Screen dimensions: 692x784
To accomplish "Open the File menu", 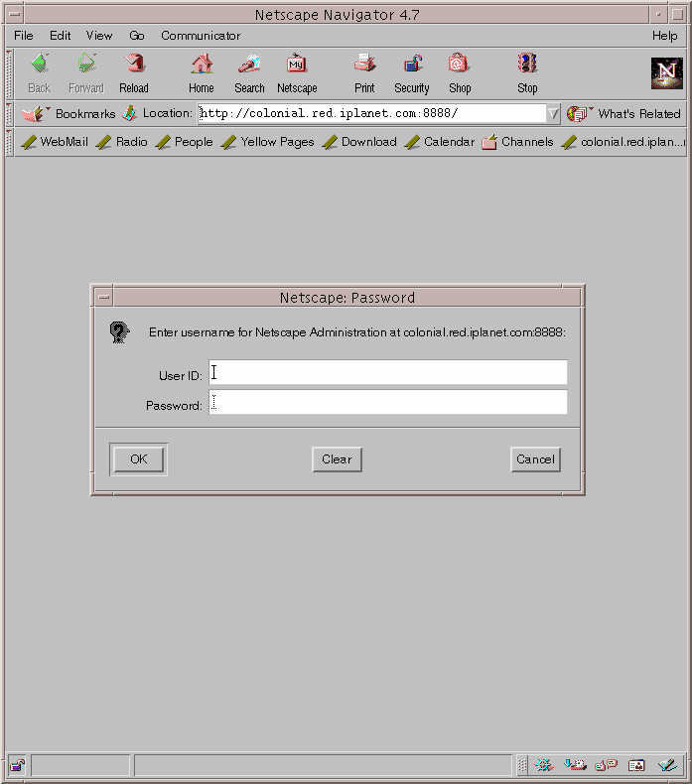I will pyautogui.click(x=24, y=36).
